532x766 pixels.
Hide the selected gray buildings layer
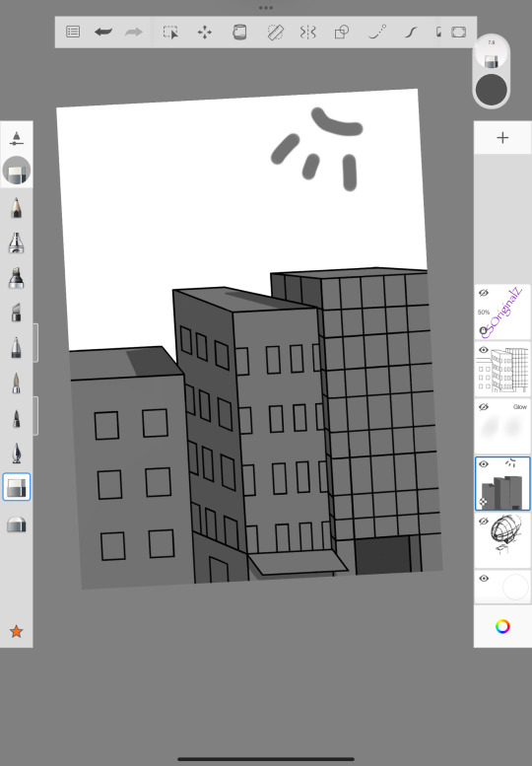(484, 464)
